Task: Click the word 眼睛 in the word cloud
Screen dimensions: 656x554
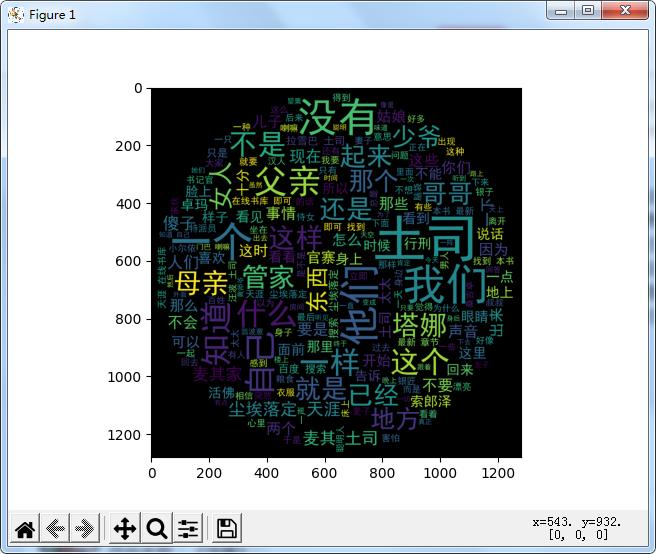Action: (474, 317)
